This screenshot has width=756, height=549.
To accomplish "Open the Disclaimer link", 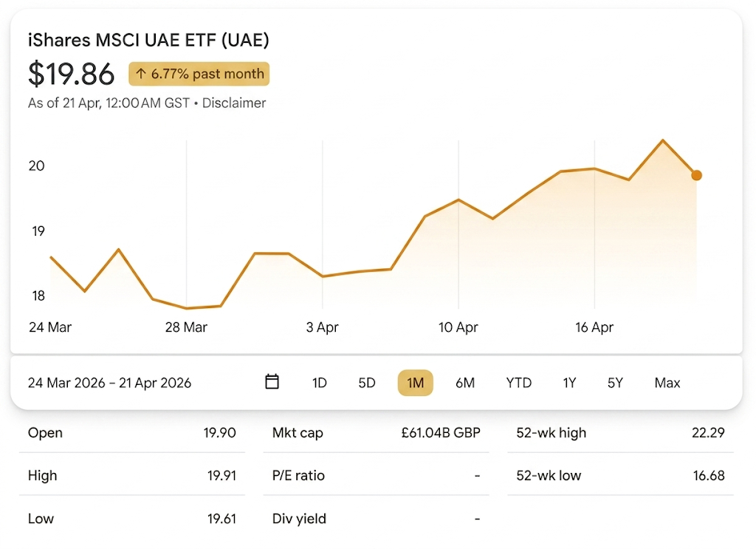I will point(234,103).
